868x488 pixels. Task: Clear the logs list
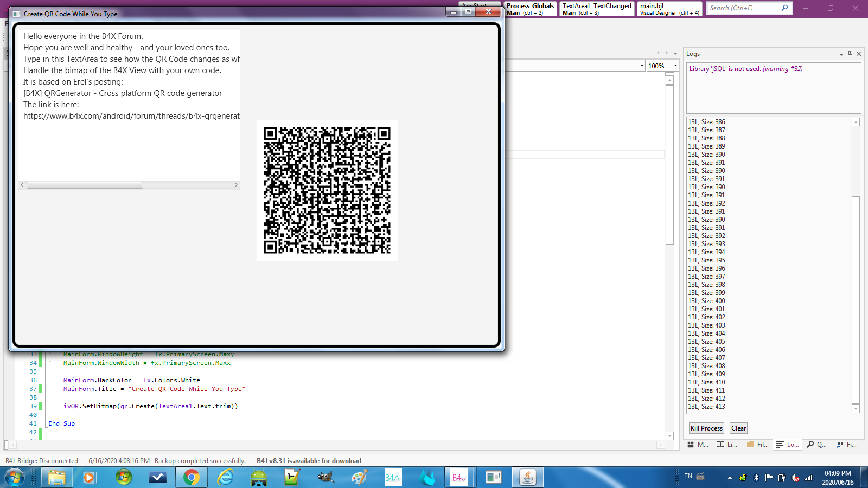click(738, 428)
